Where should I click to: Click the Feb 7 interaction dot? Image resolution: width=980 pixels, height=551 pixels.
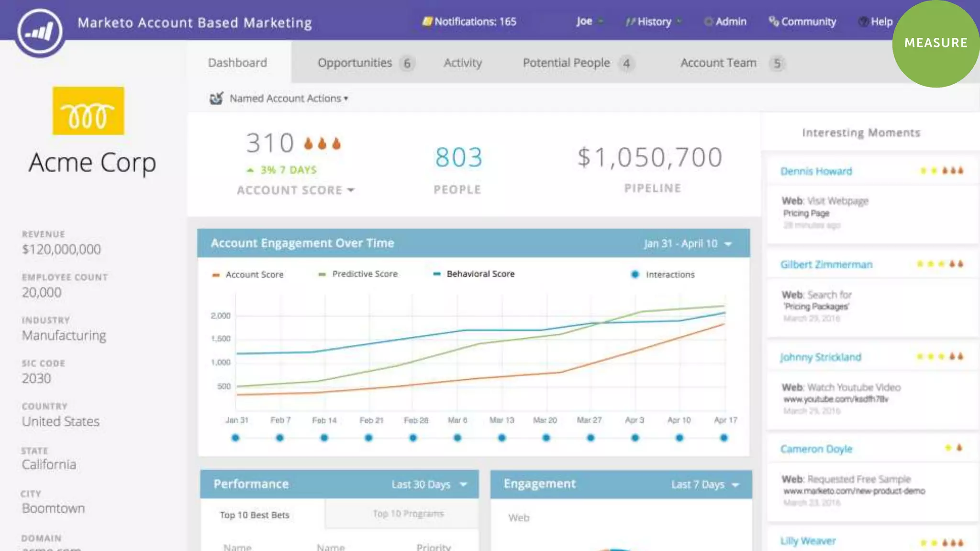pyautogui.click(x=280, y=438)
